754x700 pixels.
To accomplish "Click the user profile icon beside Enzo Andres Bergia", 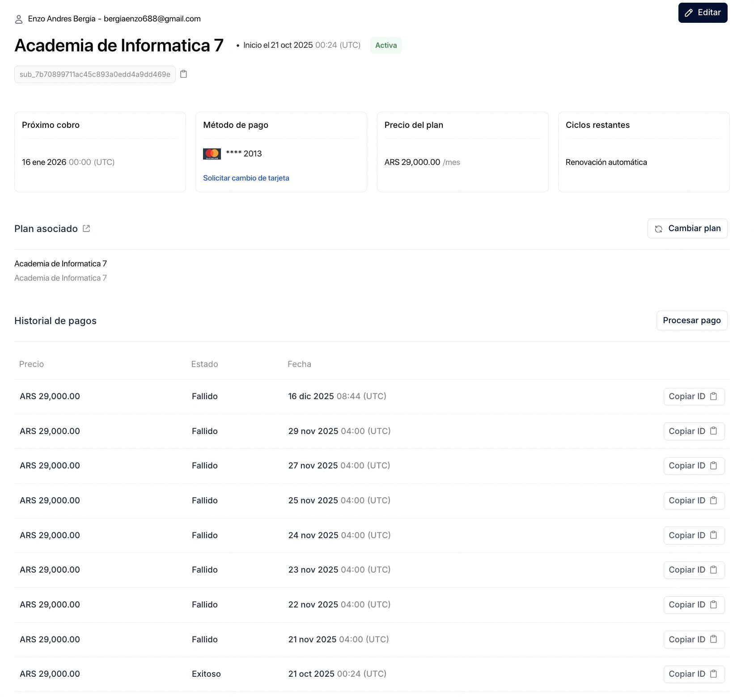I will click(19, 19).
